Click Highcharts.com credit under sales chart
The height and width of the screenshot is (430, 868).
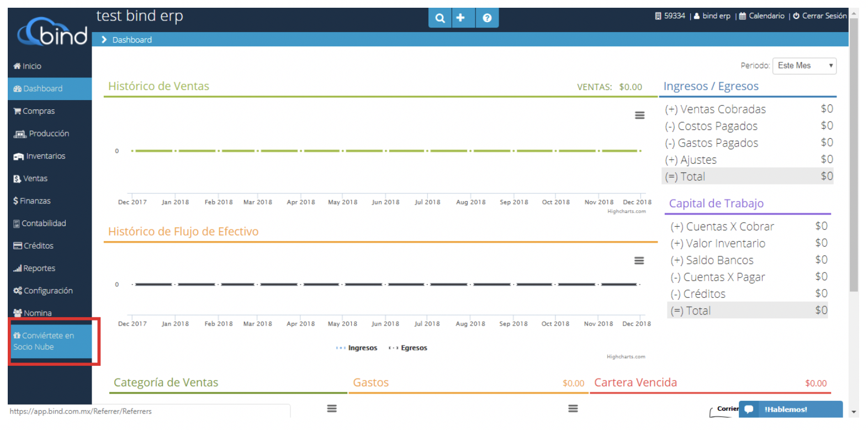(626, 211)
